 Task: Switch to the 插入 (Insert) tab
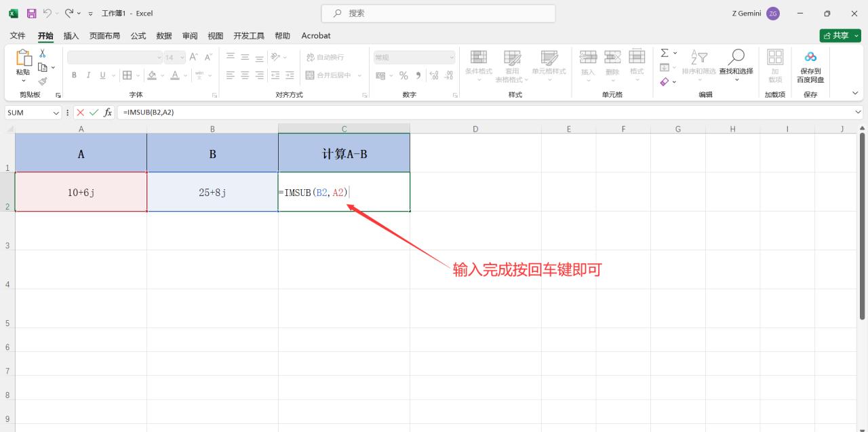71,36
